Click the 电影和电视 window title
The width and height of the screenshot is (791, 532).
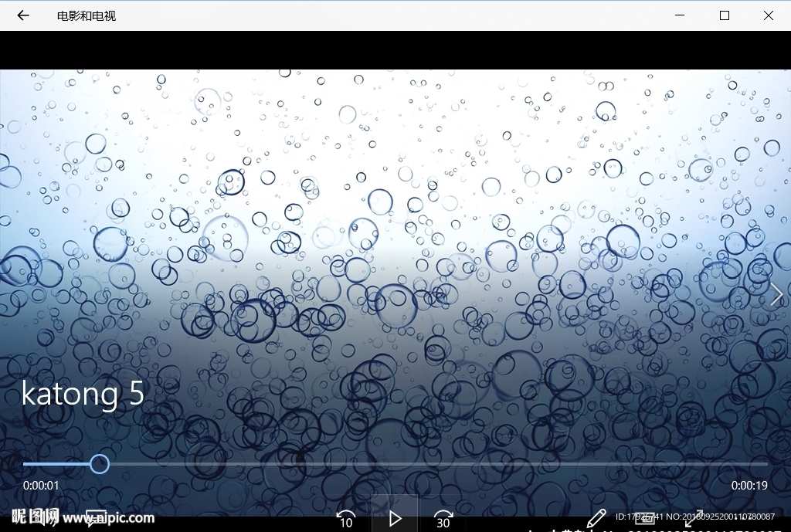(87, 16)
